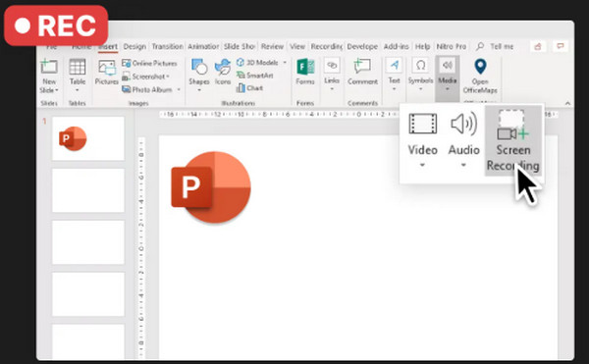589x364 pixels.
Task: Select slide 1 thumbnail with PowerPoint logo
Action: tap(88, 138)
